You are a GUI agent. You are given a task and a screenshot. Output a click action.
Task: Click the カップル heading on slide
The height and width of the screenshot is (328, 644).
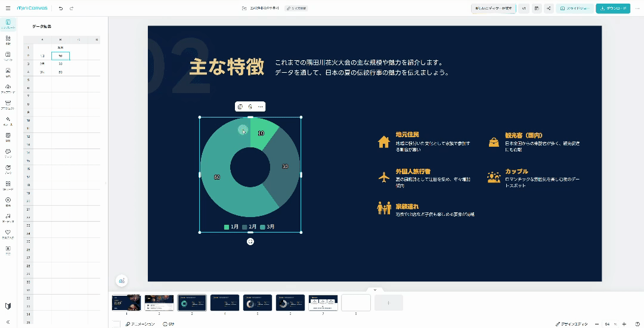click(516, 171)
